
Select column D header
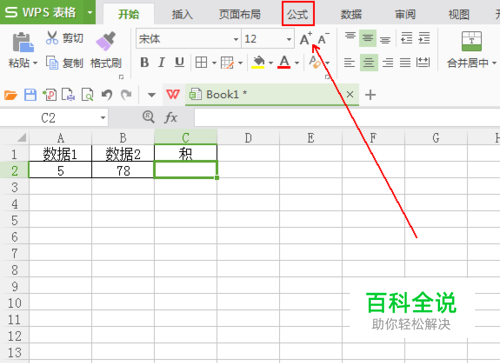[x=248, y=137]
